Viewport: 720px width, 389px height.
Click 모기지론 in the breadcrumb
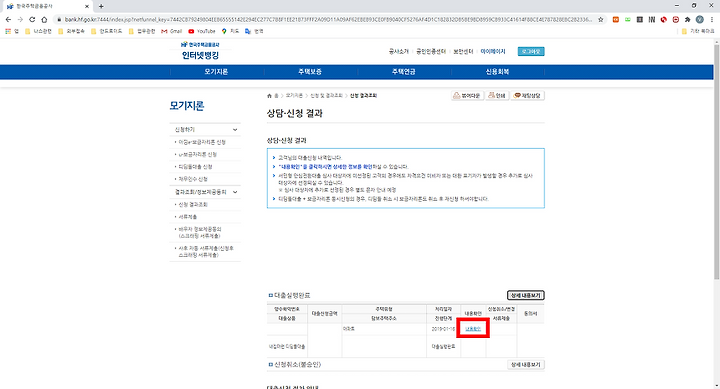[294, 96]
